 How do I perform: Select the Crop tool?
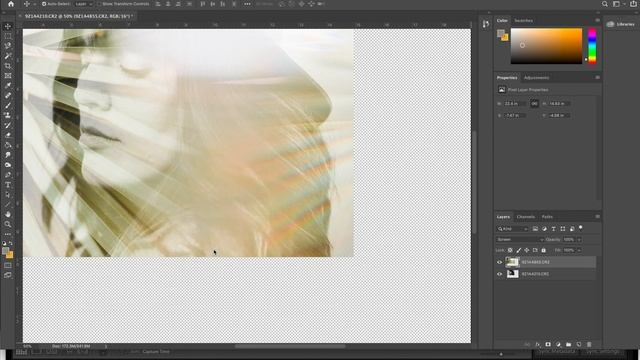coord(8,66)
